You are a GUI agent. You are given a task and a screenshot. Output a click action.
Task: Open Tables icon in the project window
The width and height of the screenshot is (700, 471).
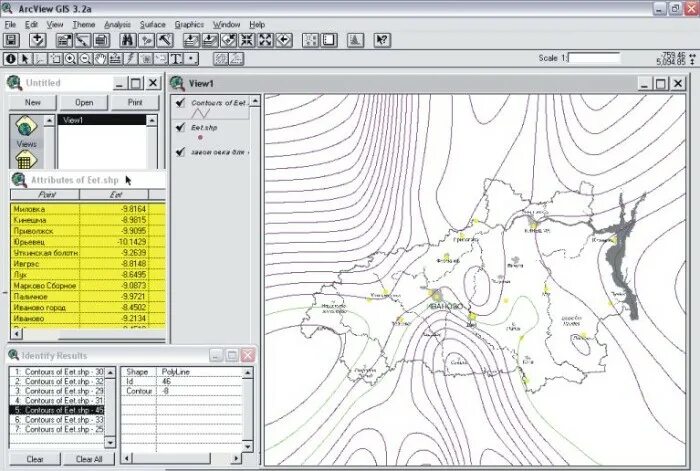click(x=25, y=159)
